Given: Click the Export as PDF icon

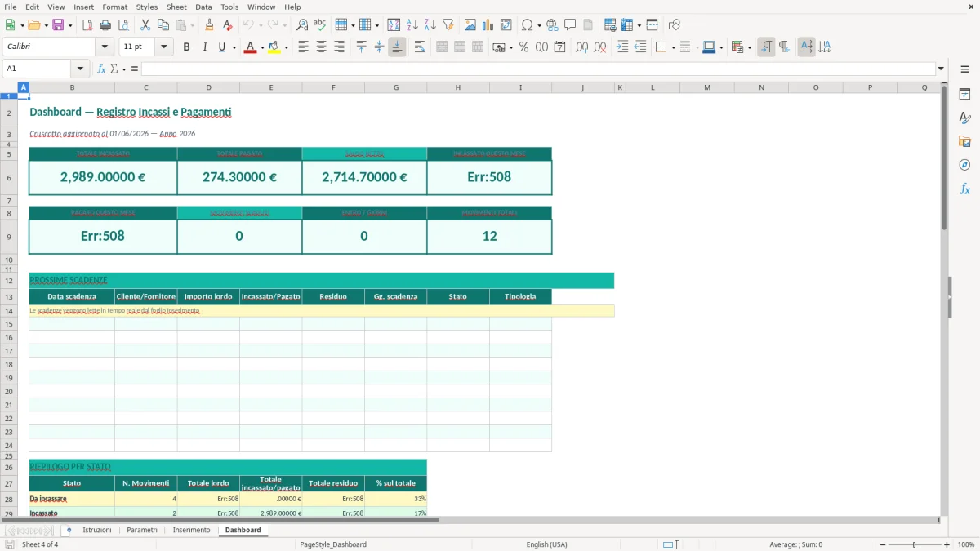Looking at the screenshot, I should (x=87, y=25).
